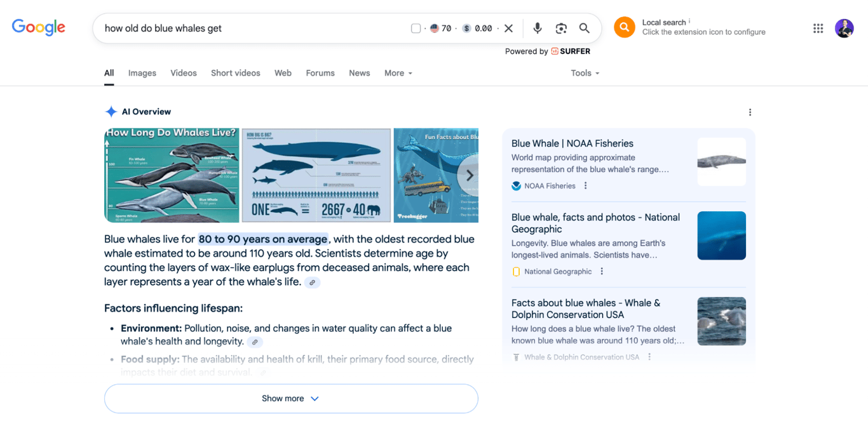Click the Google apps grid icon
The image size is (868, 424).
(x=818, y=28)
